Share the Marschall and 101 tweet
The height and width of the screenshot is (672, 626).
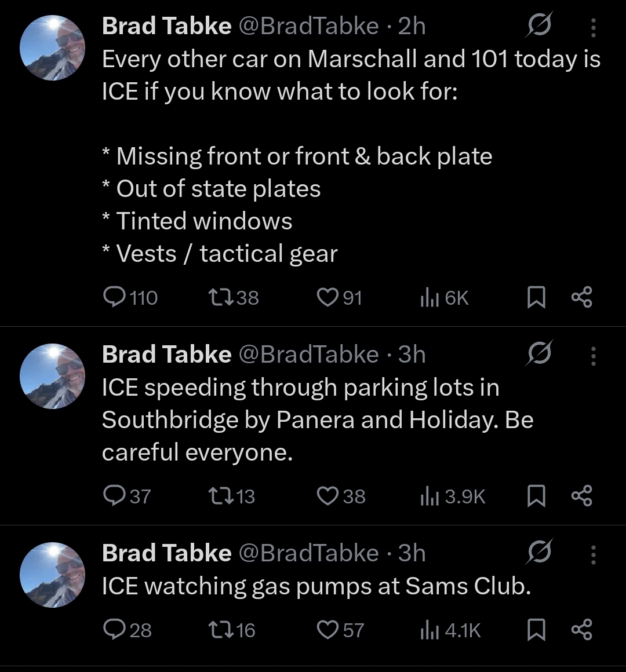581,297
